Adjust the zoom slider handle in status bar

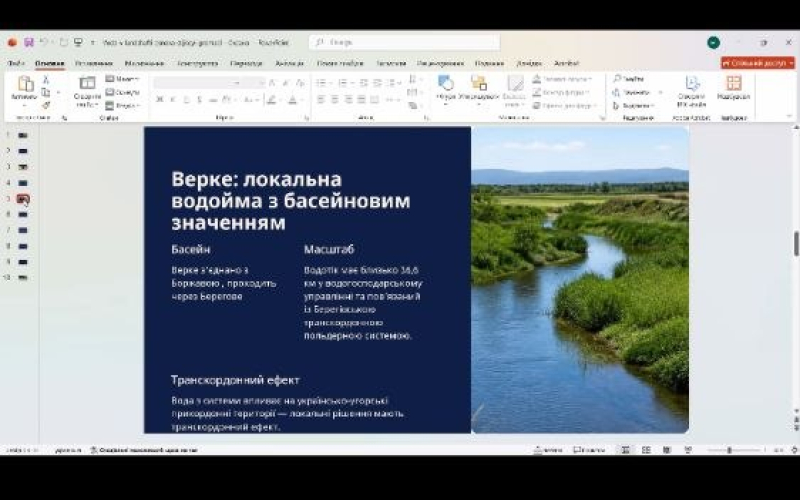[x=729, y=449]
